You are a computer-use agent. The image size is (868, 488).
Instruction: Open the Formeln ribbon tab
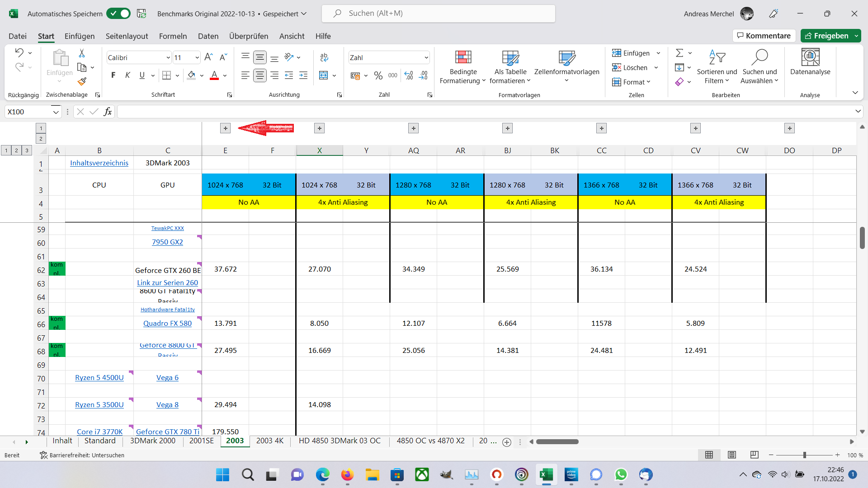[173, 36]
